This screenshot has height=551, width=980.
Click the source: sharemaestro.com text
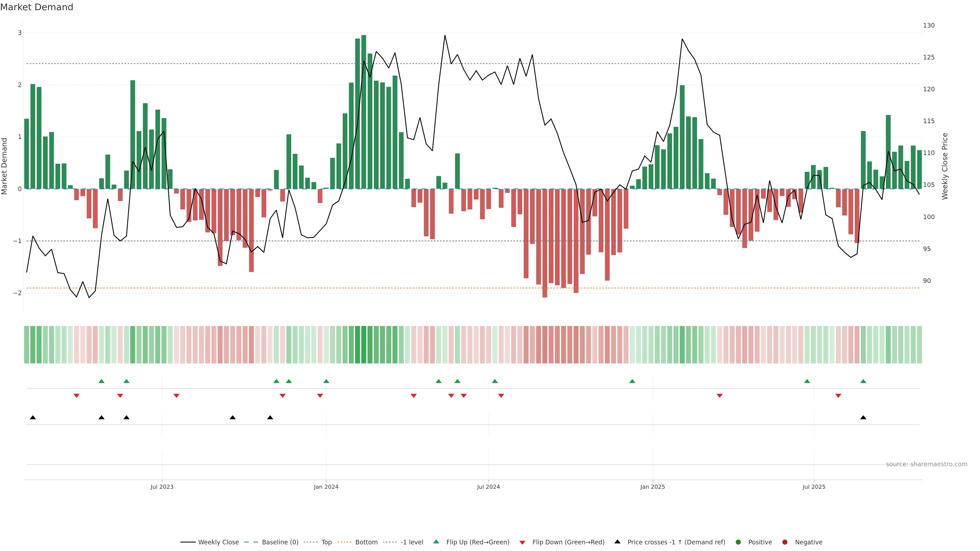point(926,464)
